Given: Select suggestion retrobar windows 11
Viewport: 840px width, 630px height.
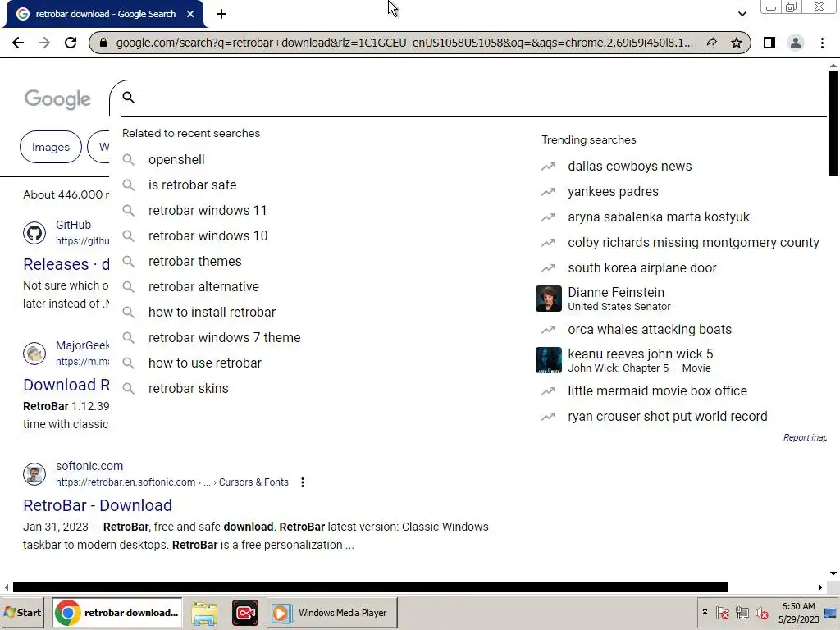Looking at the screenshot, I should coord(208,211).
